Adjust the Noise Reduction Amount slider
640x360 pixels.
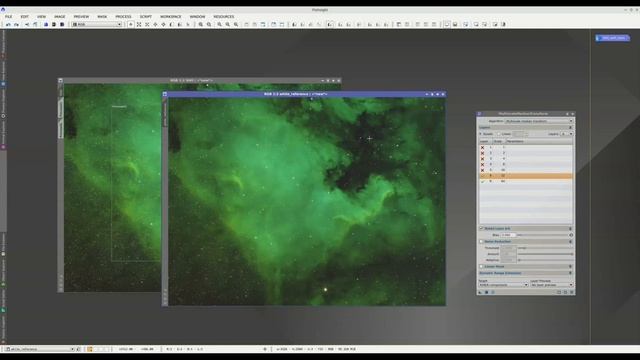click(545, 254)
